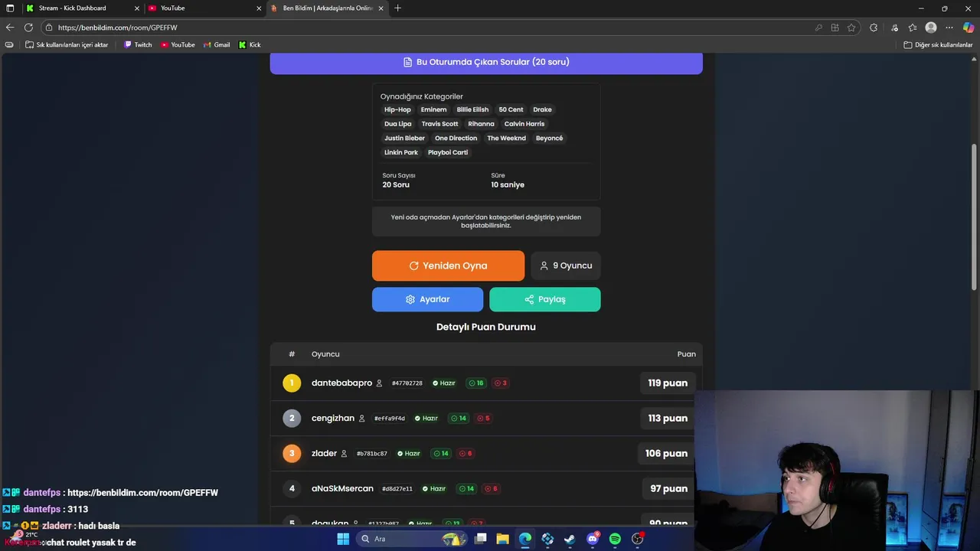Open Gmail bookmark in favorites bar
Image resolution: width=980 pixels, height=551 pixels.
[x=217, y=44]
